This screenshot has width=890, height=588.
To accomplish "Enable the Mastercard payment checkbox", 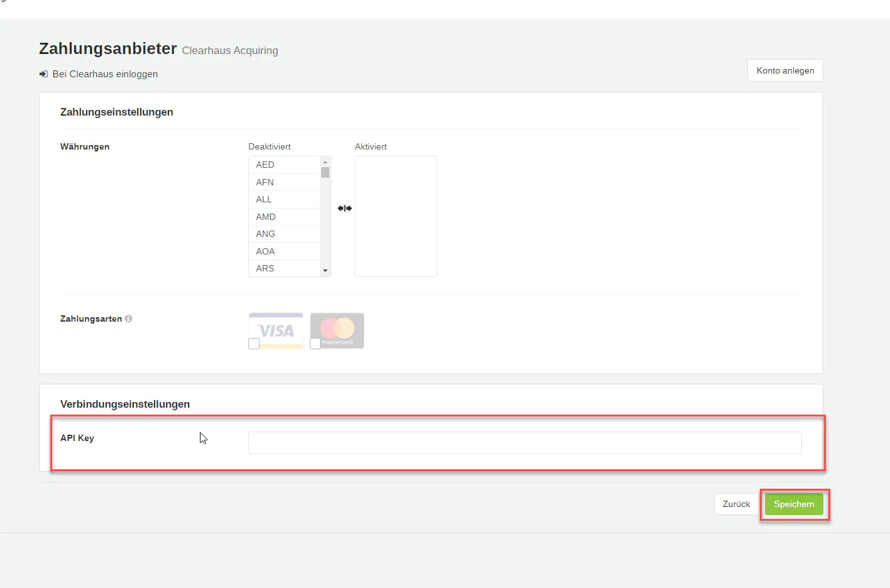I will click(316, 344).
